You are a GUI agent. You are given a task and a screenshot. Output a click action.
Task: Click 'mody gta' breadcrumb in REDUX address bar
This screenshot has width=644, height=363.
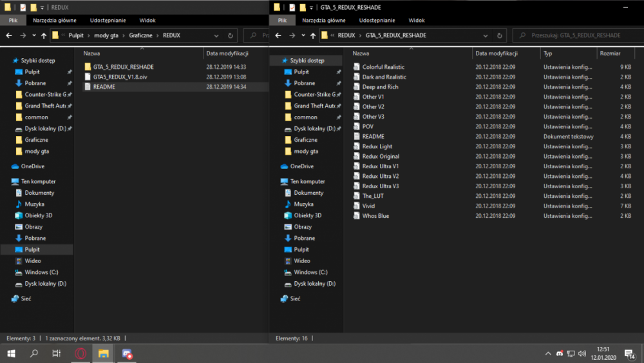(106, 35)
